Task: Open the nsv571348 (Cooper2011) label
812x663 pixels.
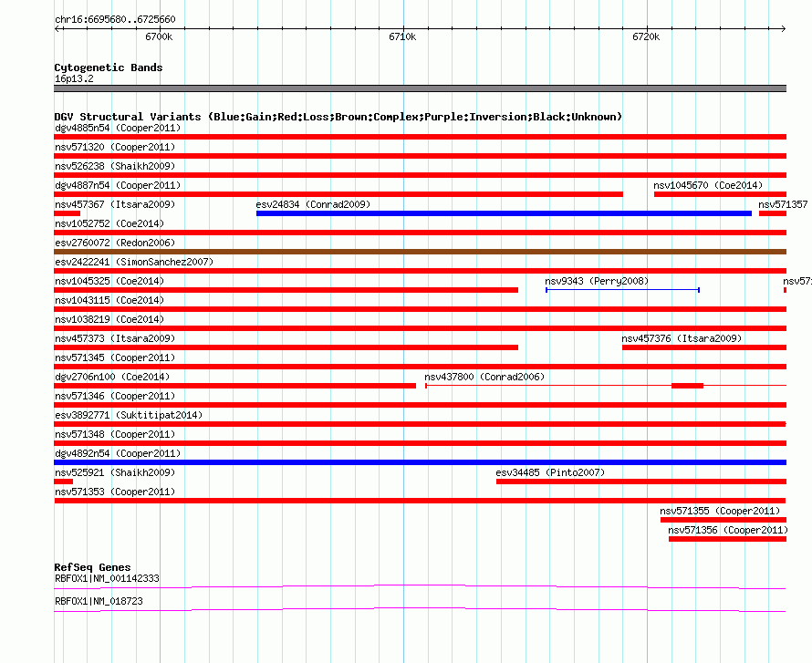Action: click(x=115, y=434)
